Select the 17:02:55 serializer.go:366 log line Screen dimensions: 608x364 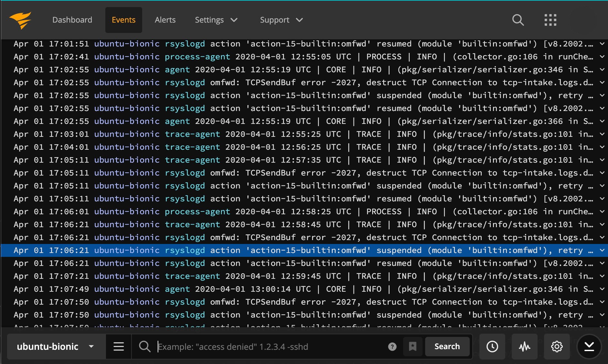pyautogui.click(x=304, y=121)
